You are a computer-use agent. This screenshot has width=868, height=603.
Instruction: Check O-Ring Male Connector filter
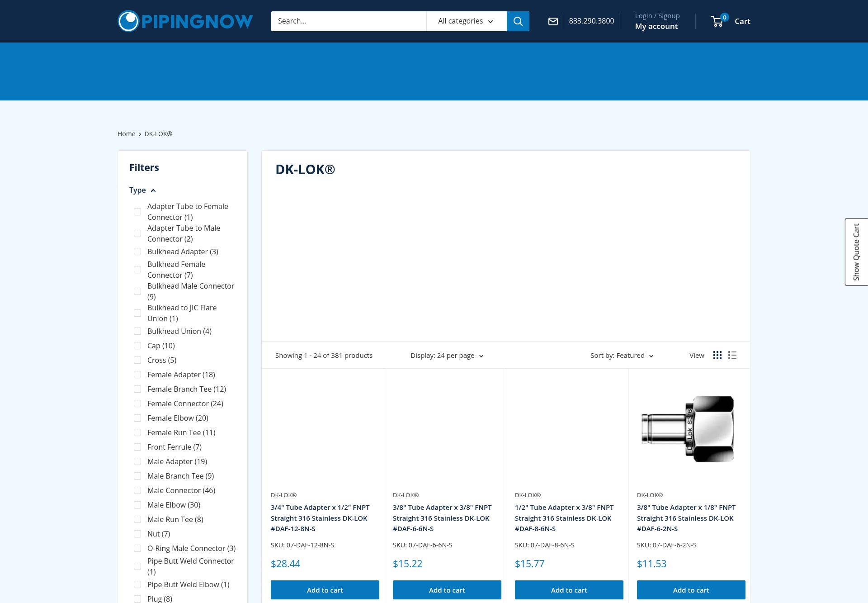click(137, 548)
